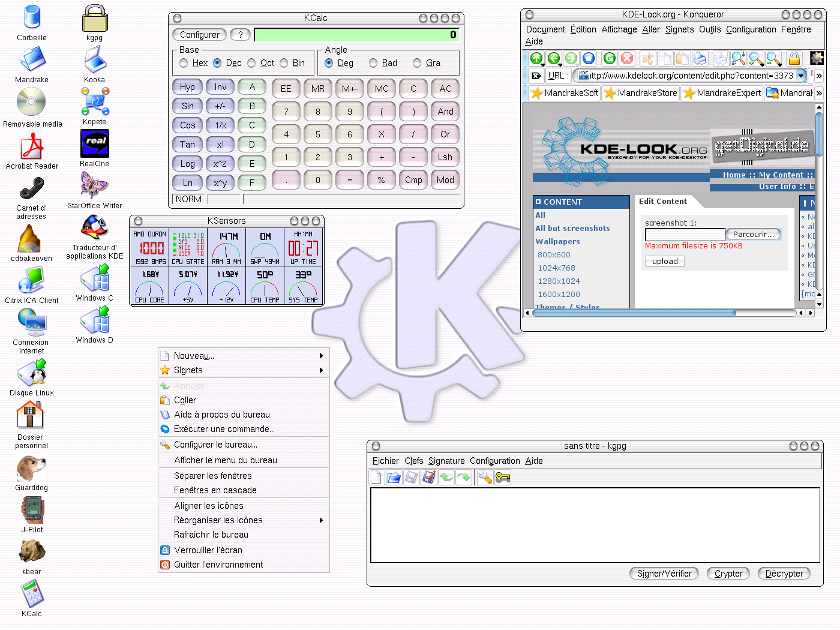Open the 1024x768 link in the Content sidebar
This screenshot has height=630, width=840.
click(556, 268)
